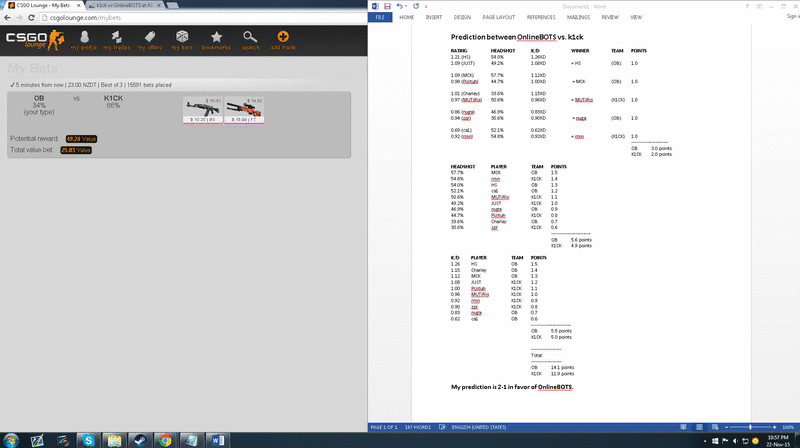
Task: Click PAGE 1 OF 1 indicator
Action: tap(383, 427)
